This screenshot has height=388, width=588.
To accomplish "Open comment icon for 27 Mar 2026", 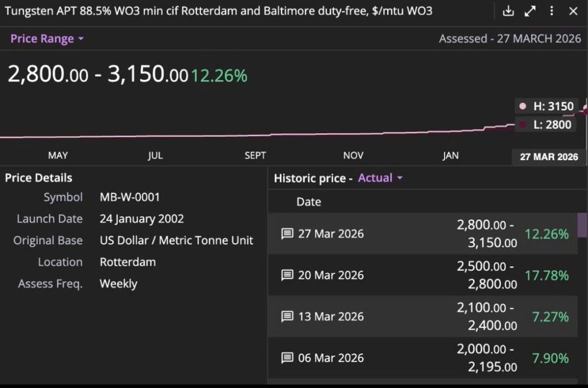I will tap(287, 234).
